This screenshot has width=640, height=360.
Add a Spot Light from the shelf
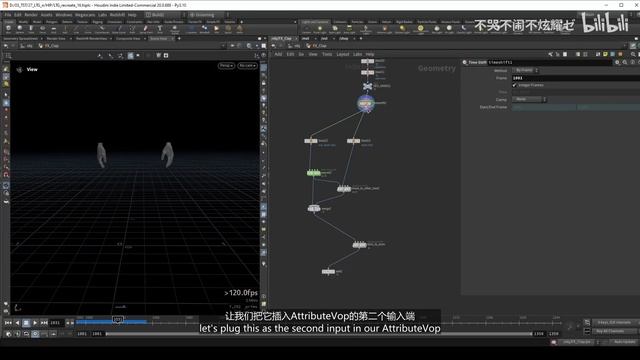tap(335, 29)
